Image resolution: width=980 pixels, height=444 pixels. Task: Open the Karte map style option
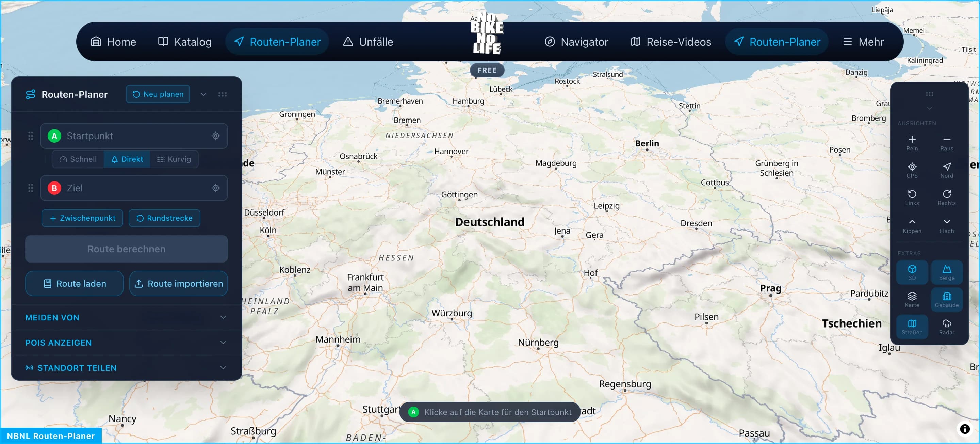tap(912, 299)
